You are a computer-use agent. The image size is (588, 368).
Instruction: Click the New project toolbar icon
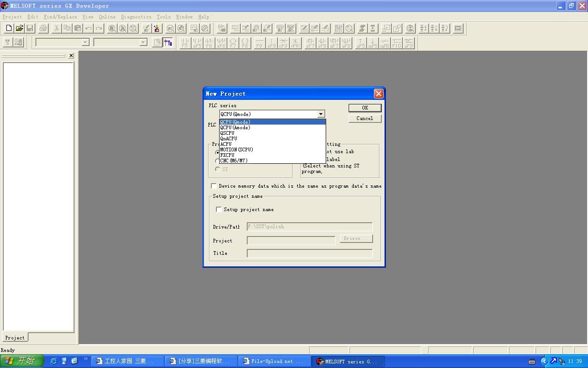coord(9,29)
